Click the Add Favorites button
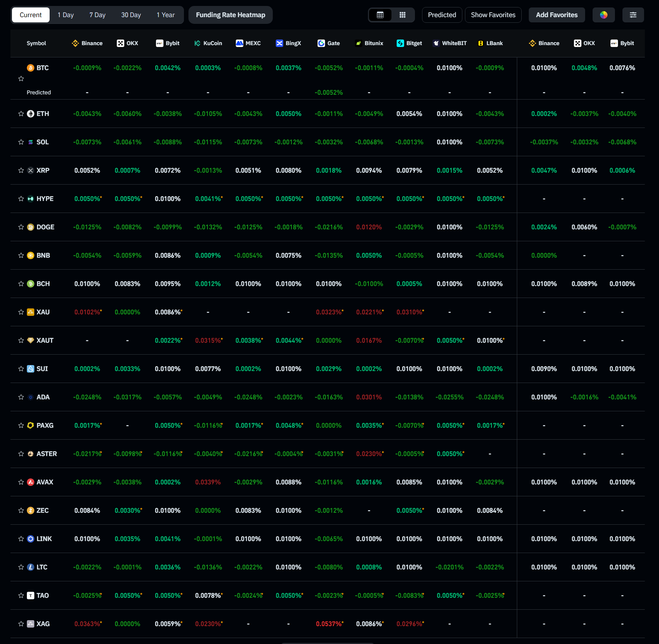659x644 pixels. [556, 15]
